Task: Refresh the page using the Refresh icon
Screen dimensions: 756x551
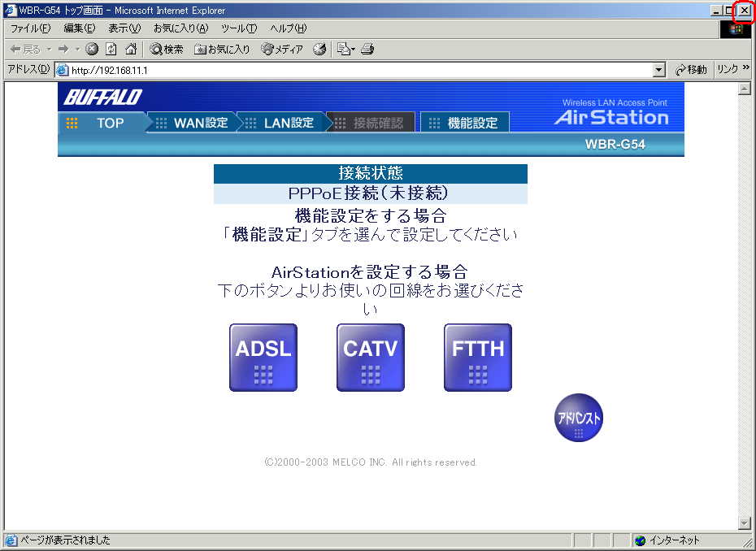Action: (111, 49)
